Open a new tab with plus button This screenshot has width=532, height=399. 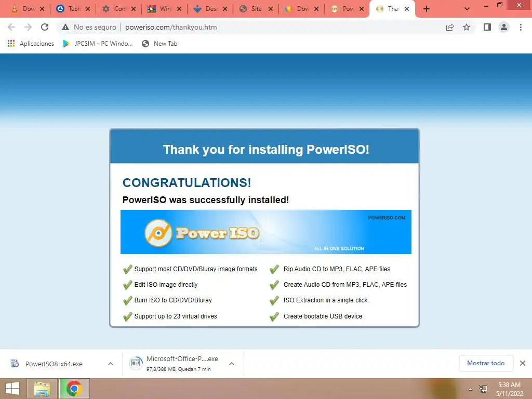tap(427, 9)
